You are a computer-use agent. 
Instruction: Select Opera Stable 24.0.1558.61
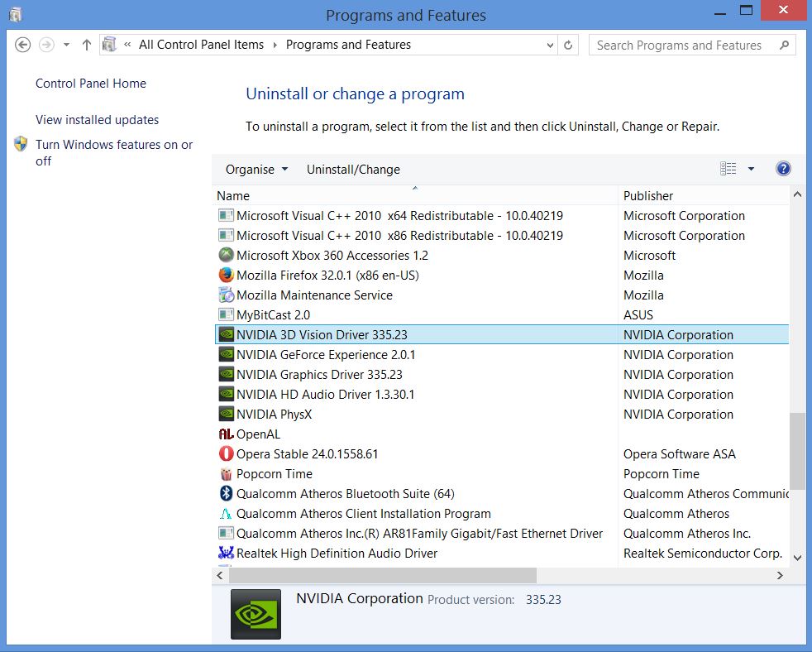(x=307, y=454)
